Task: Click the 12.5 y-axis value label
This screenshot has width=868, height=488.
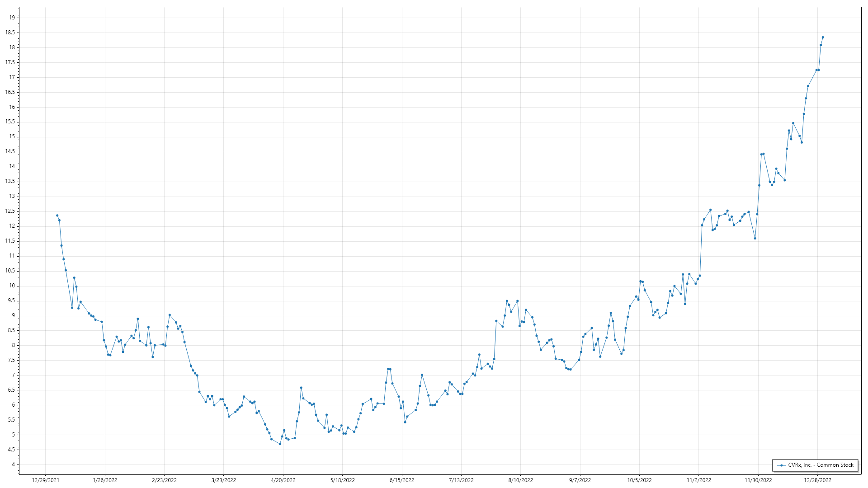Action: tap(10, 211)
